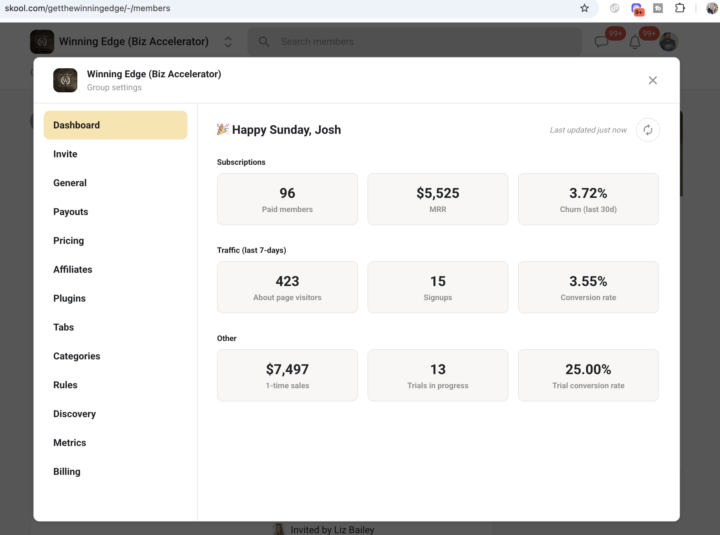720x535 pixels.
Task: Click the 13 Trials in progress card
Action: 438,376
